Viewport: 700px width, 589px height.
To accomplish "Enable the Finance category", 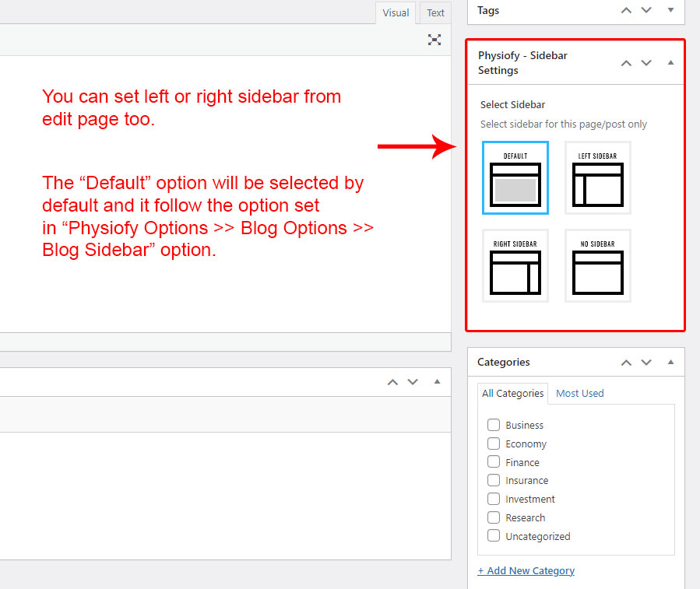I will pos(494,462).
